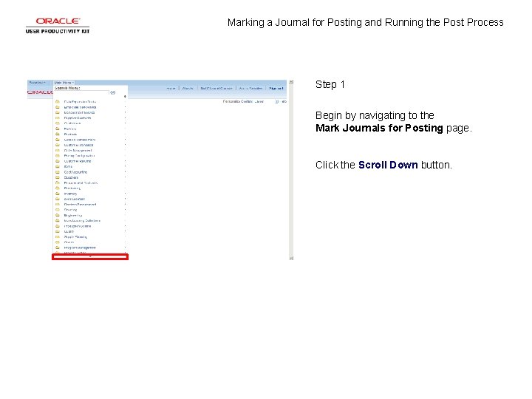
Task: Click folder icon beside Pricing Configuration
Action: tap(58, 156)
